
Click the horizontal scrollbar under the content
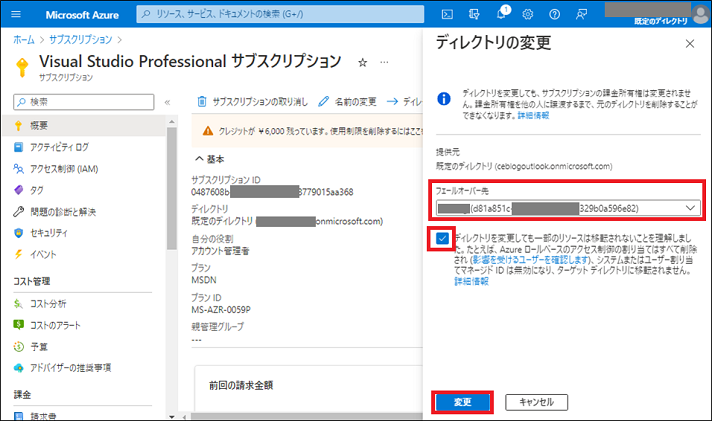coord(307,416)
